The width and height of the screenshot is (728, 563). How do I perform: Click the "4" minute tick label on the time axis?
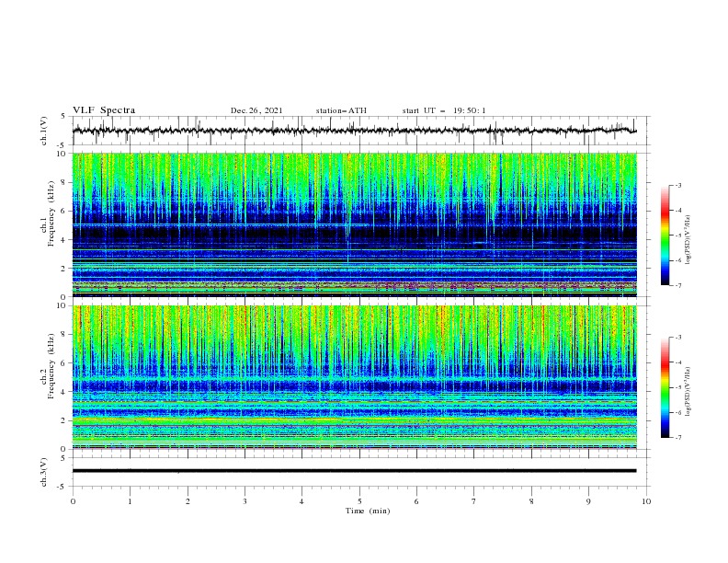(x=302, y=501)
